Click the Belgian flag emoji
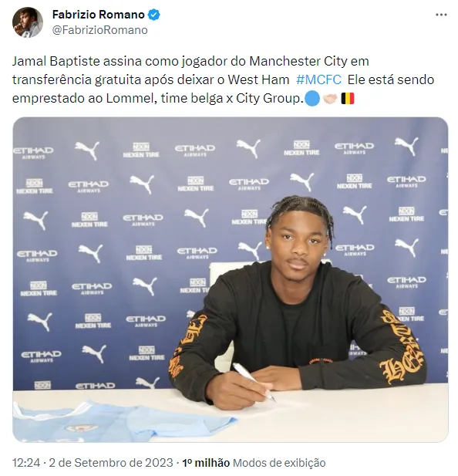This screenshot has height=476, width=458. coord(348,99)
